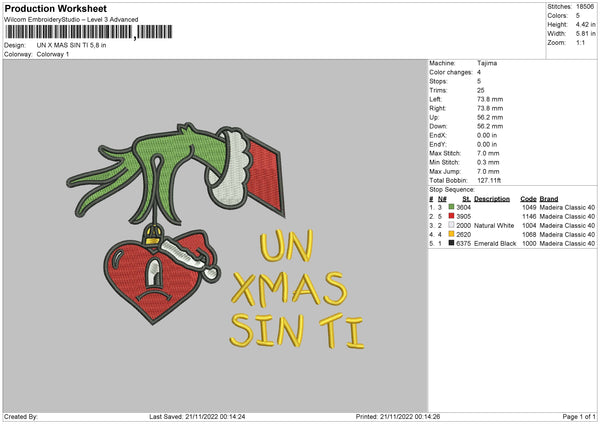Click 'Wilcom EmbroideryStudio – Level 3 Advanced' text
Viewport: 600px width, 424px height.
(x=71, y=20)
